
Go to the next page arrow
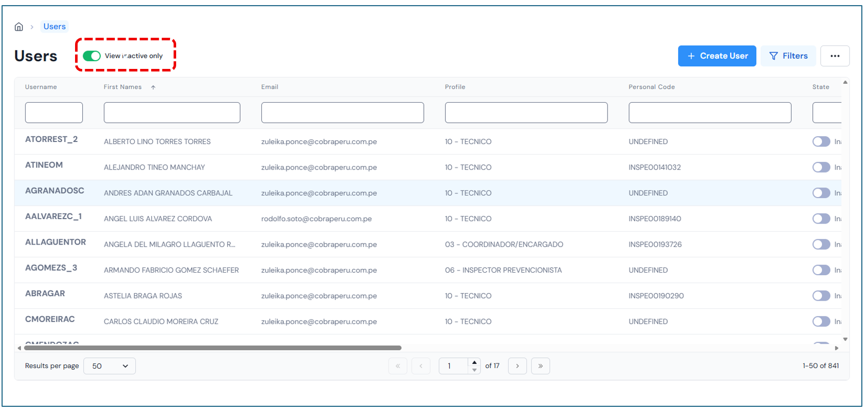click(x=517, y=366)
